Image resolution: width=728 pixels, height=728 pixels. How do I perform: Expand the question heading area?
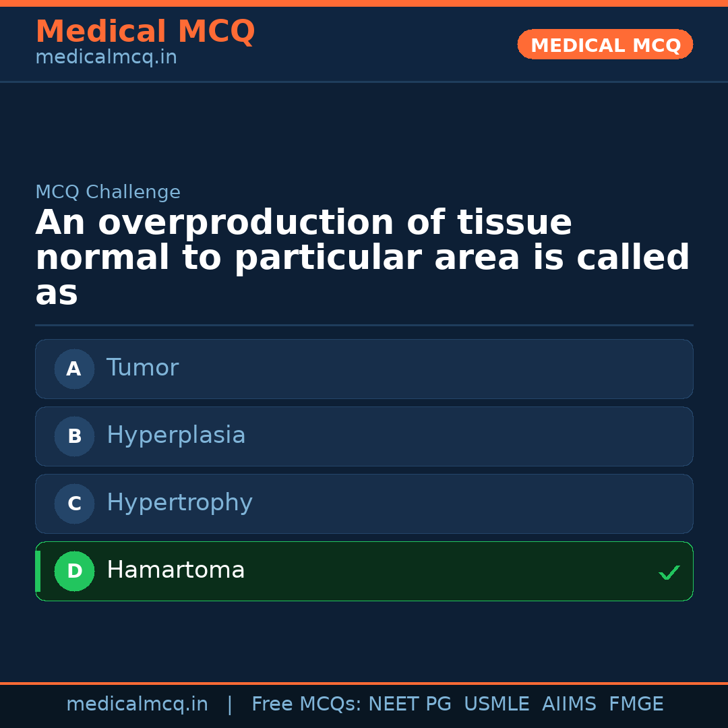pyautogui.click(x=364, y=256)
